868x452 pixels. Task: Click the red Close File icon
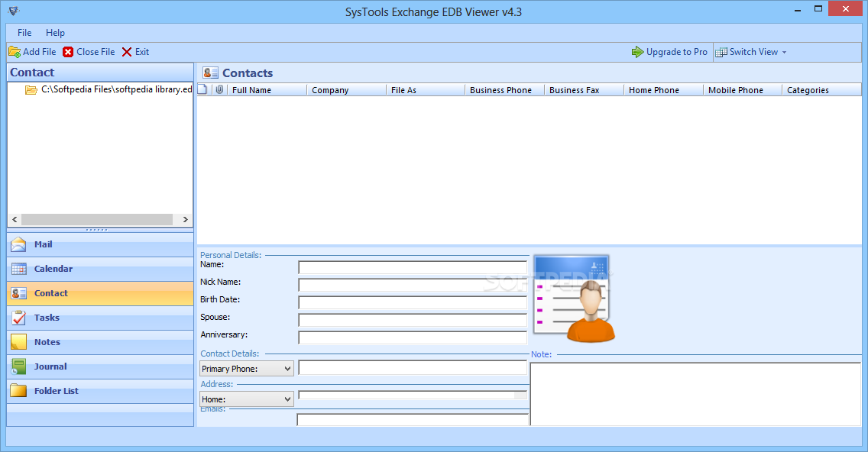(68, 52)
